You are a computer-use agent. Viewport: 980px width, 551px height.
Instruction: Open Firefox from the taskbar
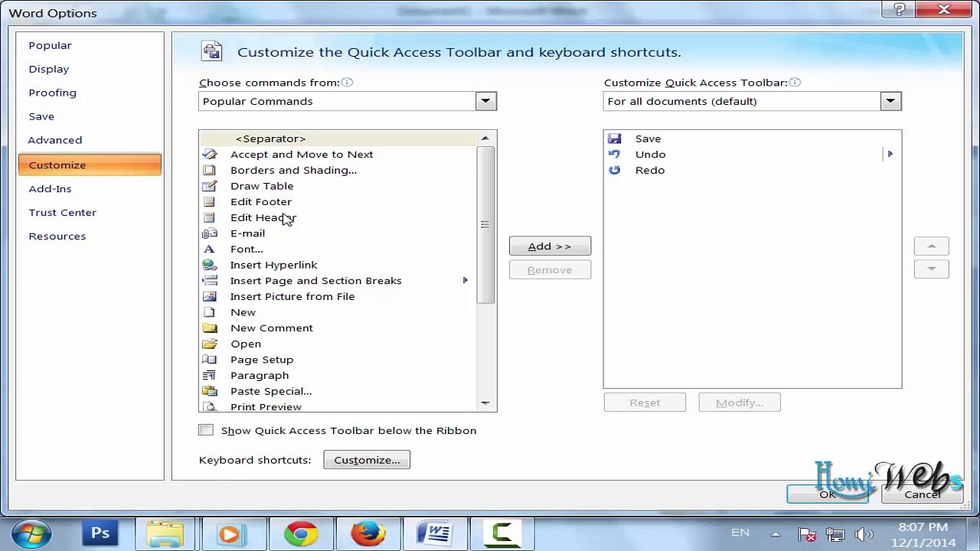point(367,533)
